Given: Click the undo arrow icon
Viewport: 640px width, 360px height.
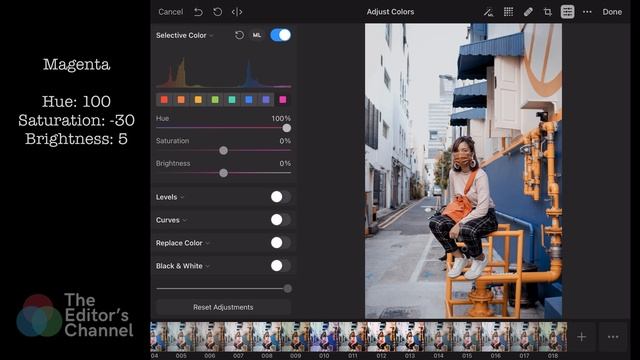Looking at the screenshot, I should click(198, 12).
